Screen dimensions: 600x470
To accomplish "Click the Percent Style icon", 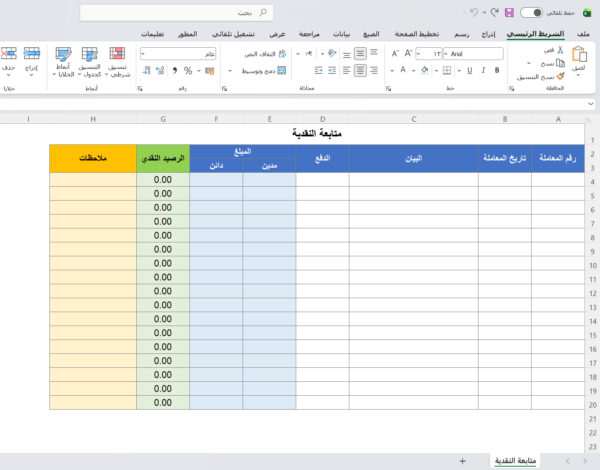I will coord(188,71).
